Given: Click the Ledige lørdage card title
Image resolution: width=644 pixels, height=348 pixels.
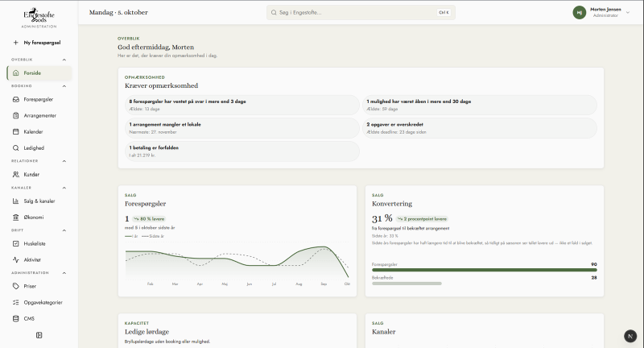Looking at the screenshot, I should 147,332.
